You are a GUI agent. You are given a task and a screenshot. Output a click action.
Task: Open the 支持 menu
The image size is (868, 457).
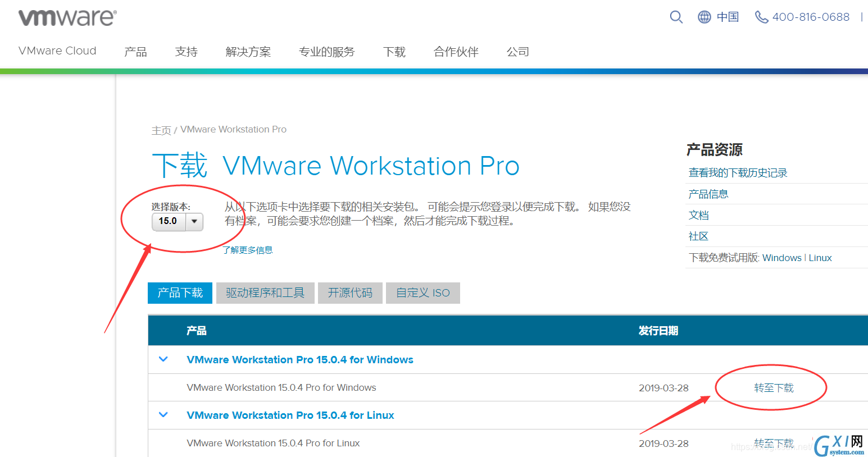coord(186,52)
